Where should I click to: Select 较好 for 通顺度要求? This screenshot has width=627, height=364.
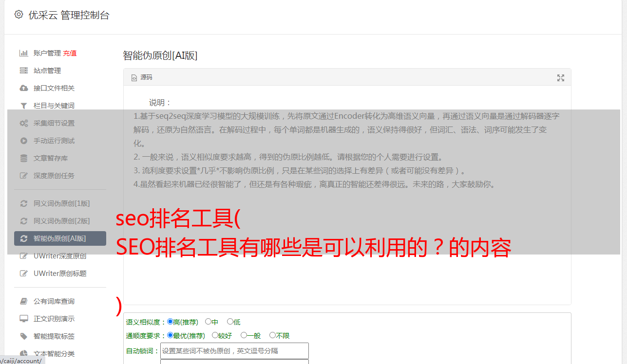222,335
